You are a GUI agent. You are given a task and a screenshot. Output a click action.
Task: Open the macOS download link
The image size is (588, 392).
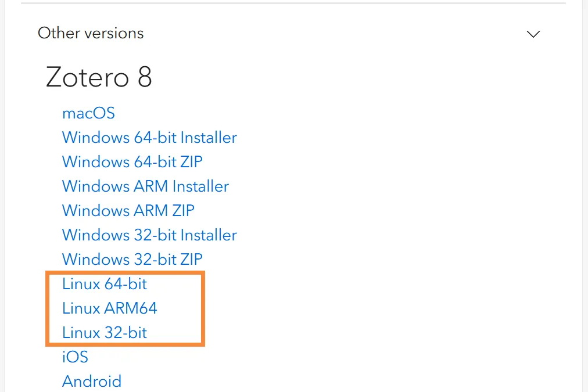point(88,113)
